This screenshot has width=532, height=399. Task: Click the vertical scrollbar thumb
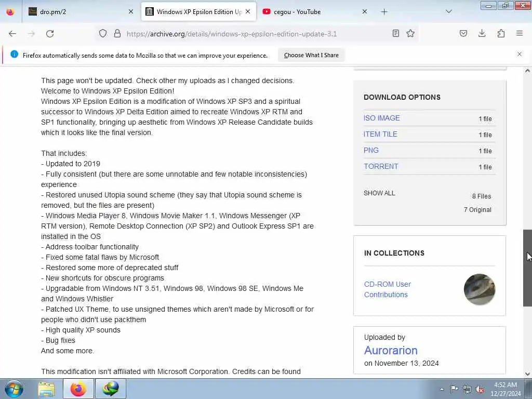pos(527,268)
